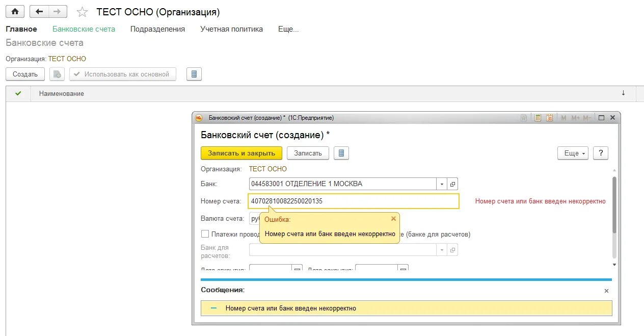Close the Ошибка error tooltip

393,219
